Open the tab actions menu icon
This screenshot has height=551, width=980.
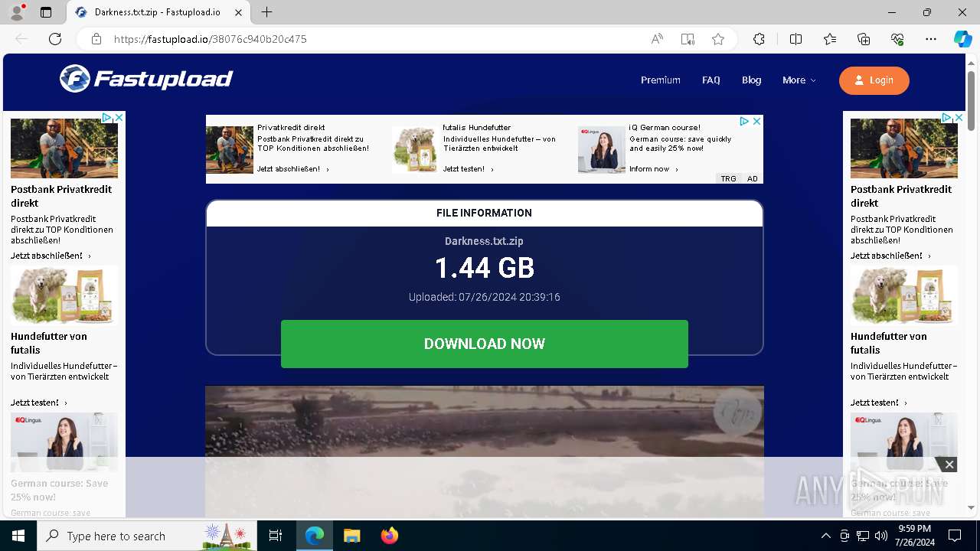tap(46, 12)
